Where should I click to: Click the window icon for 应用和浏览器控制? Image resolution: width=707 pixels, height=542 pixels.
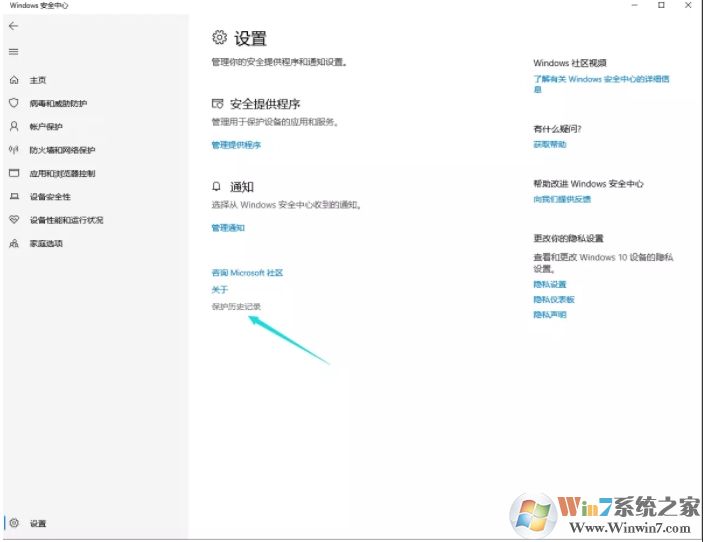click(x=14, y=173)
